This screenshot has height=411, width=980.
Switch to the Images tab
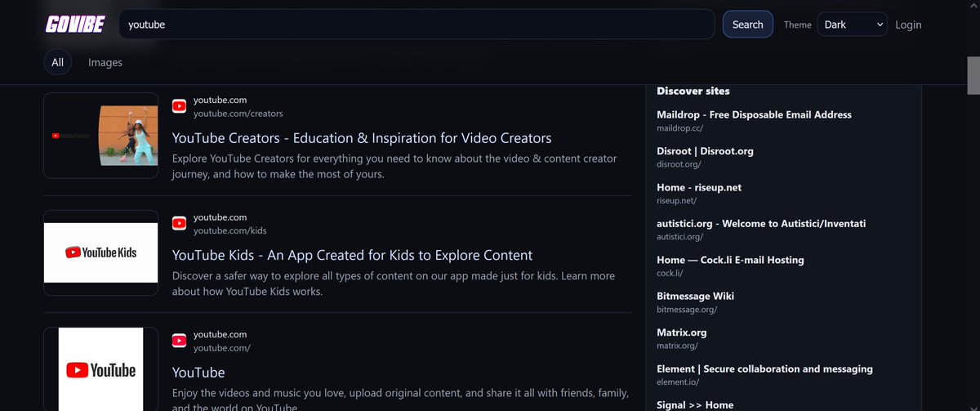(x=105, y=62)
